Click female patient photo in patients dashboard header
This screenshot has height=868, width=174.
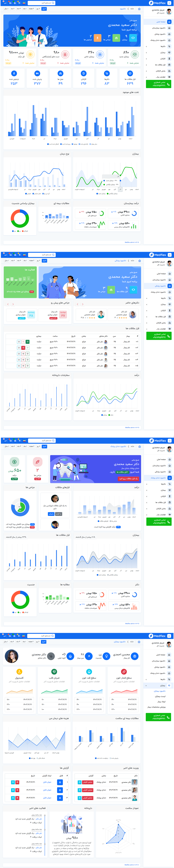tap(11, 656)
